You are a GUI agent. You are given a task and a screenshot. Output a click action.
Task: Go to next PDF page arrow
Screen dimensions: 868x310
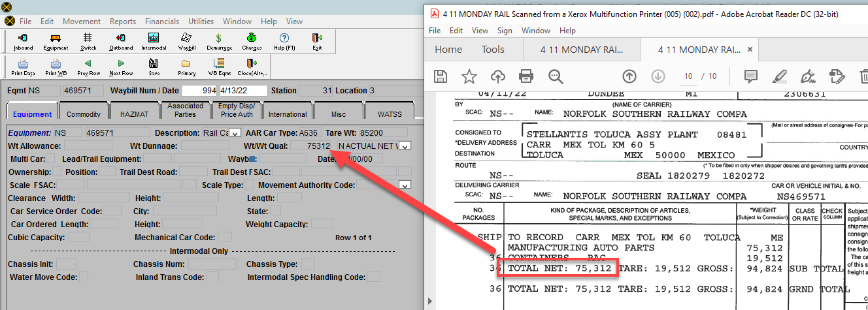657,76
